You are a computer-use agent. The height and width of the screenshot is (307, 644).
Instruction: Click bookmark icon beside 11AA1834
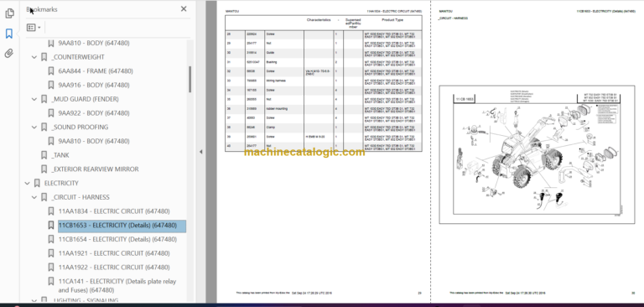click(51, 211)
